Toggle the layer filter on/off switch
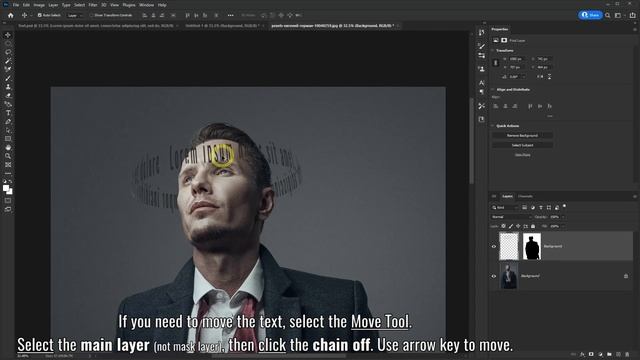 (x=564, y=206)
